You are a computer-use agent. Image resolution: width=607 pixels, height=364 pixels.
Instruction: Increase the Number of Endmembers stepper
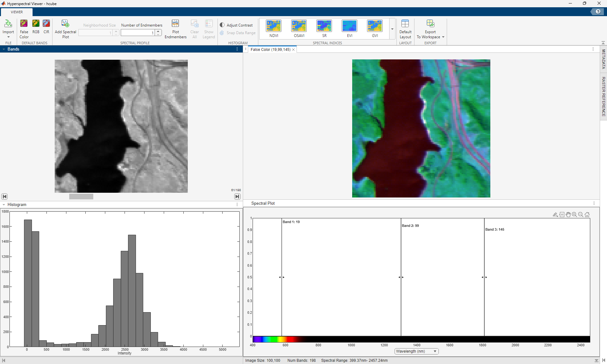[x=158, y=31]
